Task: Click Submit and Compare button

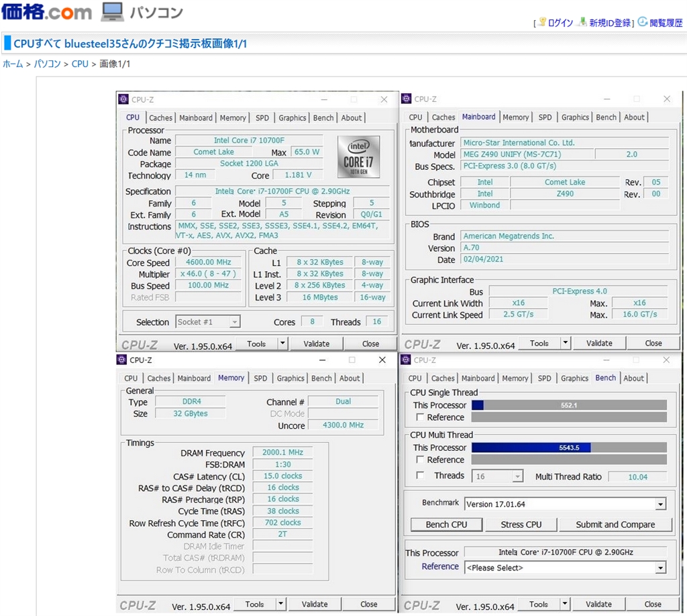Action: coord(615,525)
